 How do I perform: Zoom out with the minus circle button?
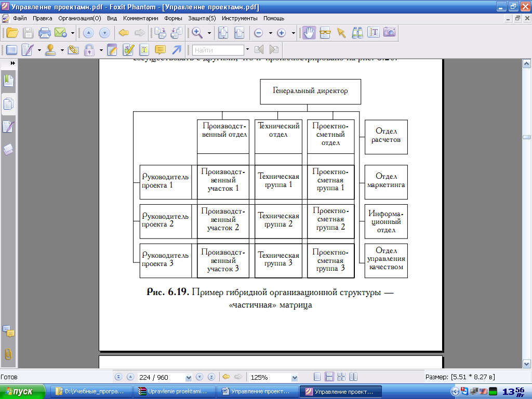tap(259, 33)
